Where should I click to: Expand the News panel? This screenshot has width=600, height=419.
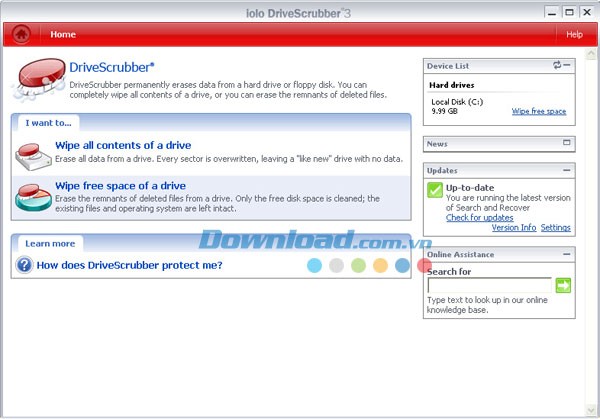click(567, 143)
